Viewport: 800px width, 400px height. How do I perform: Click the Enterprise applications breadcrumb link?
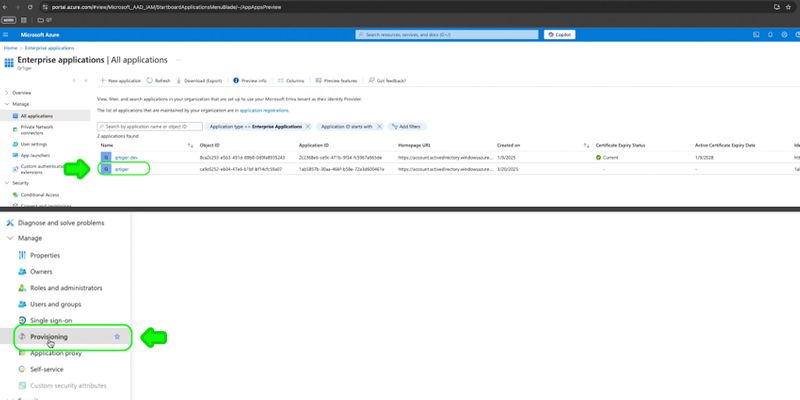[x=49, y=48]
